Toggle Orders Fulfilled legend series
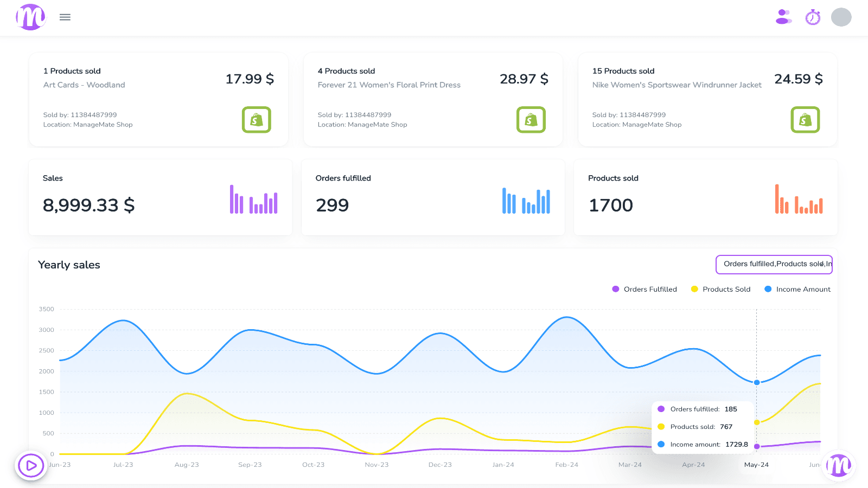This screenshot has height=488, width=868. [644, 290]
